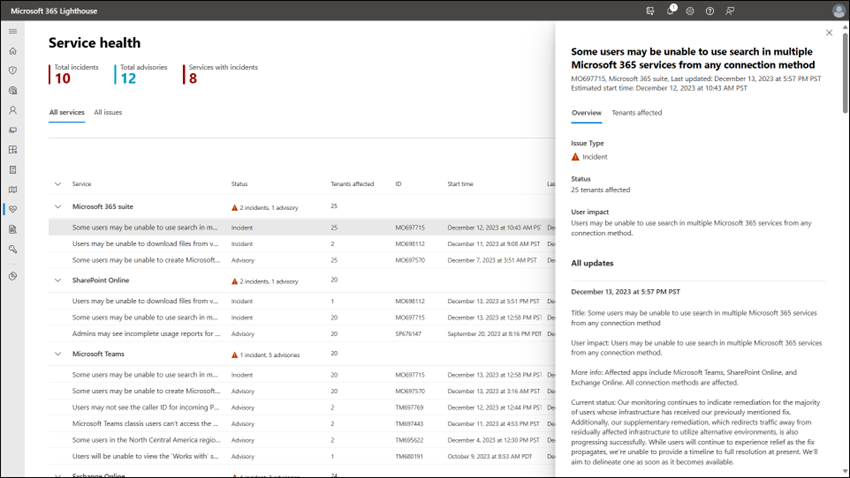850x478 pixels.
Task: Open 'Microsoft Teams classic users can't access' advisory
Action: click(302, 424)
